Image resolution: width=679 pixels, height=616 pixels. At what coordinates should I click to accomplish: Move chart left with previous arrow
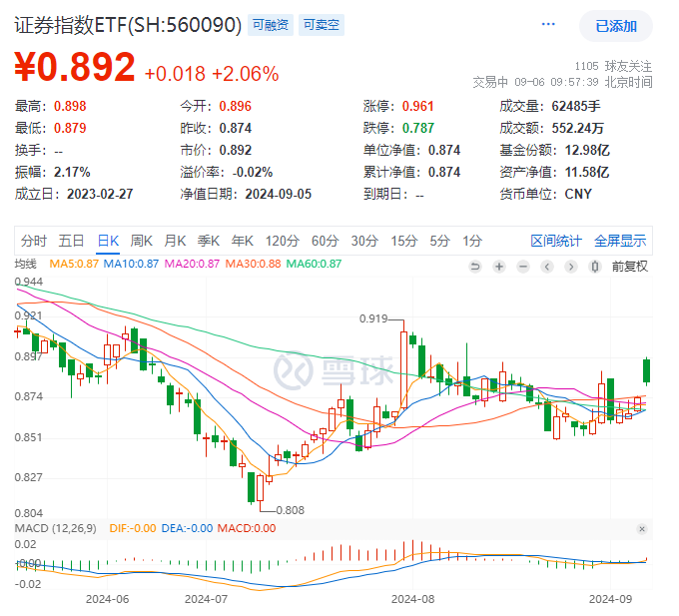(x=547, y=267)
